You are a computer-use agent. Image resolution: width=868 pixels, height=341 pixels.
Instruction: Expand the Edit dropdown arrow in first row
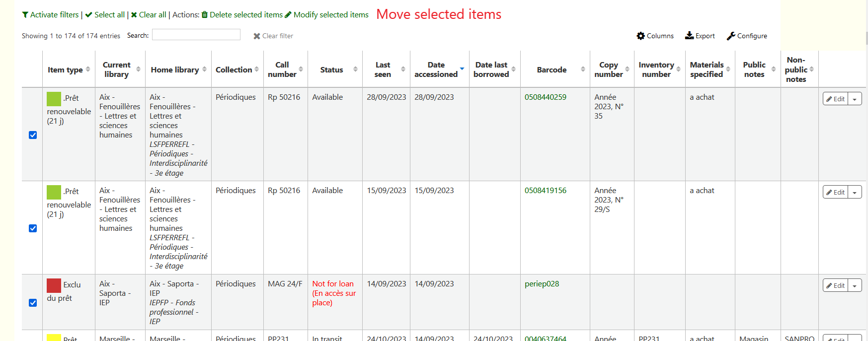click(x=855, y=99)
